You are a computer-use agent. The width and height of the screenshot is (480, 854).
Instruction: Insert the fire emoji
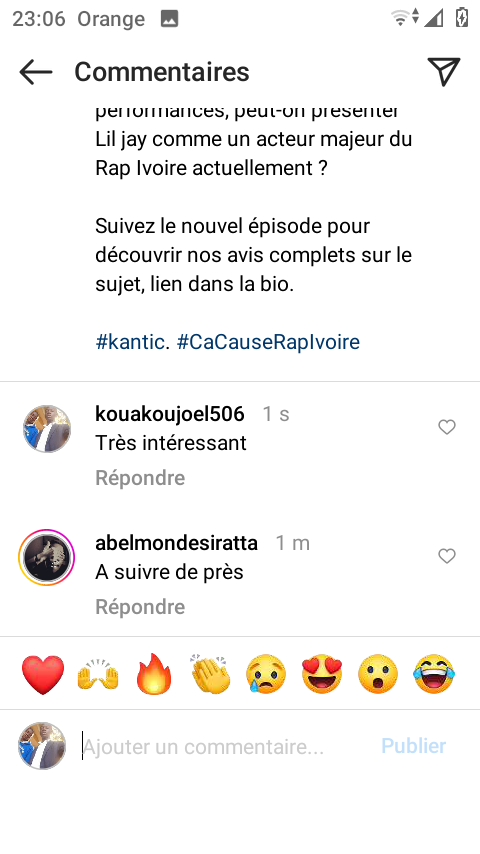point(154,674)
